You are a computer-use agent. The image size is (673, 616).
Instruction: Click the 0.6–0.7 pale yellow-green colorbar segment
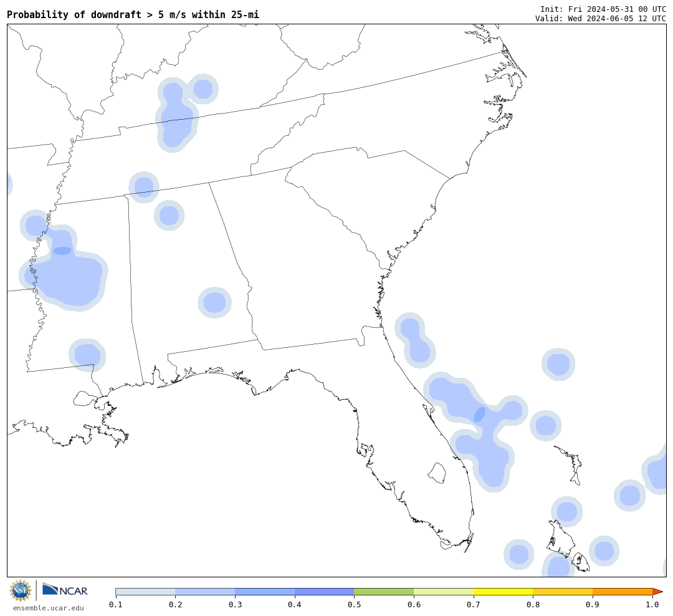coord(444,592)
